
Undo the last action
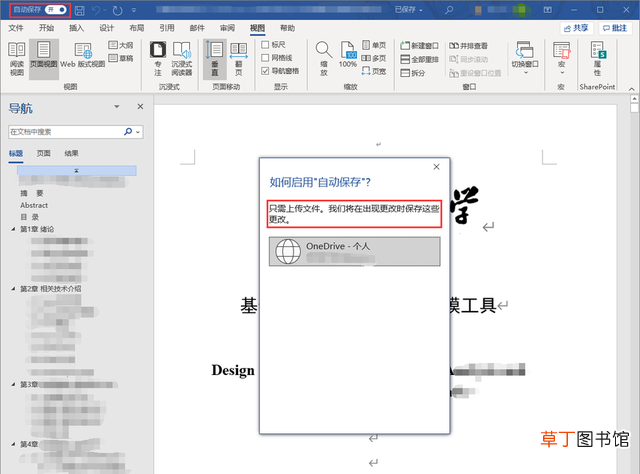coord(96,10)
